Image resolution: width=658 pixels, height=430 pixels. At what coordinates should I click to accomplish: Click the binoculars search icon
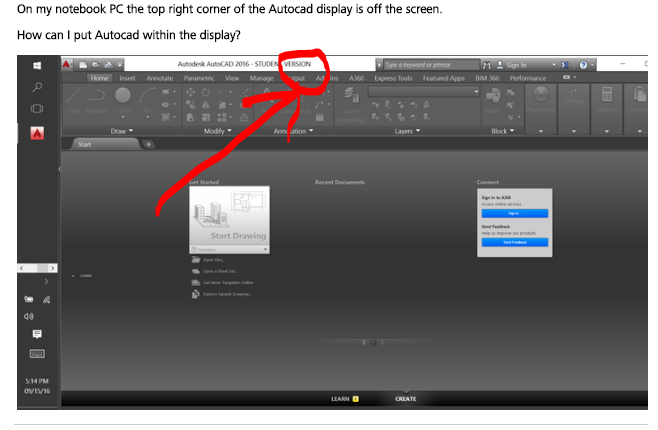click(x=487, y=65)
